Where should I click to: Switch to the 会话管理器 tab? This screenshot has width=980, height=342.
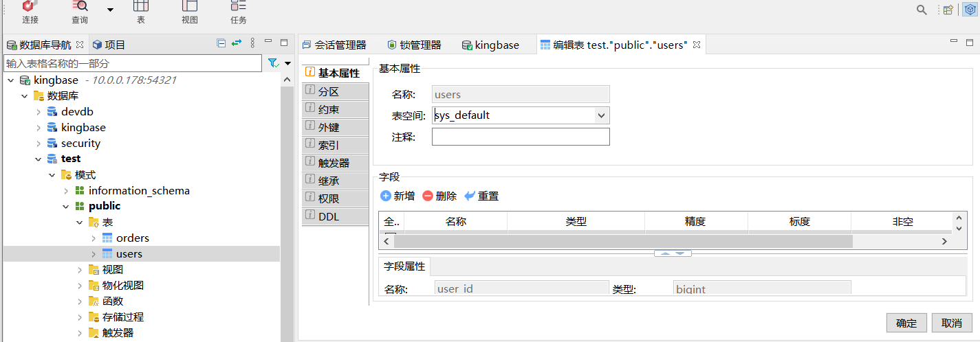334,45
